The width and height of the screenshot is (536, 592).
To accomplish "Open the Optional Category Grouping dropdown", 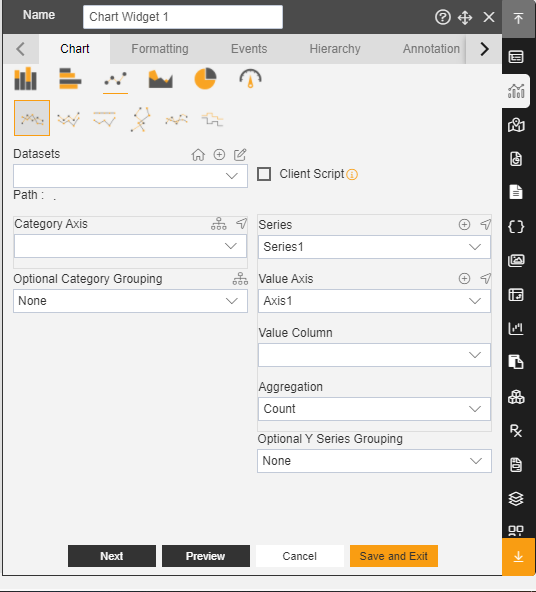I will 131,301.
